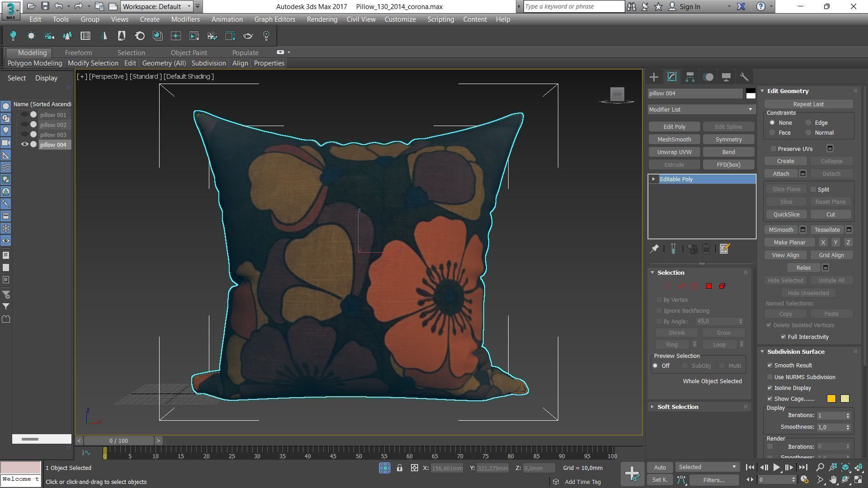Click Isolate Selection toggle icon
Image resolution: width=868 pixels, height=488 pixels.
click(385, 468)
